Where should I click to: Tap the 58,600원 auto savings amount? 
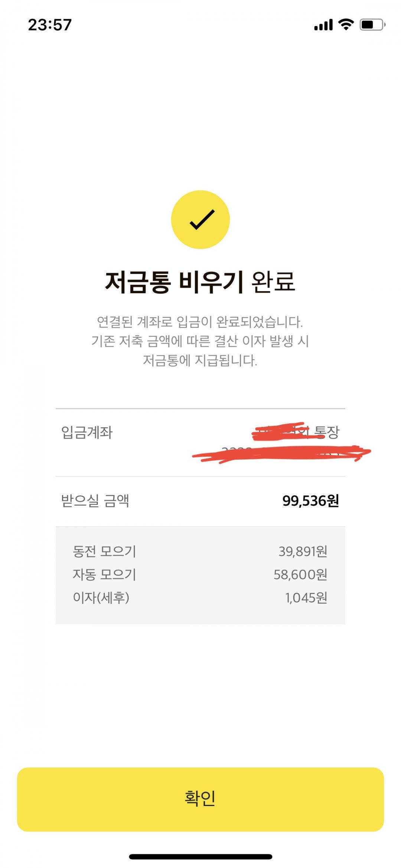[x=300, y=574]
